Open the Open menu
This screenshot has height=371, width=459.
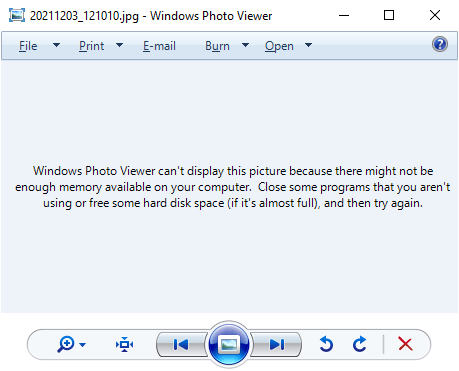tap(279, 46)
